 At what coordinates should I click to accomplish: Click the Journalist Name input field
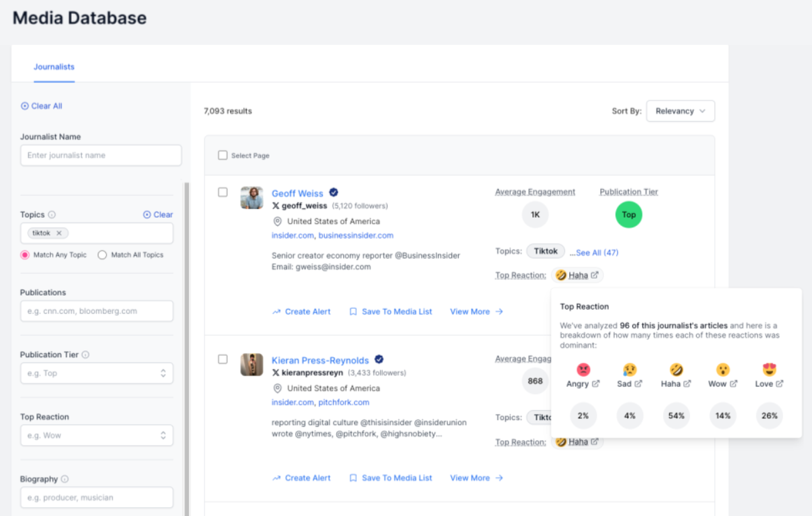pos(101,155)
